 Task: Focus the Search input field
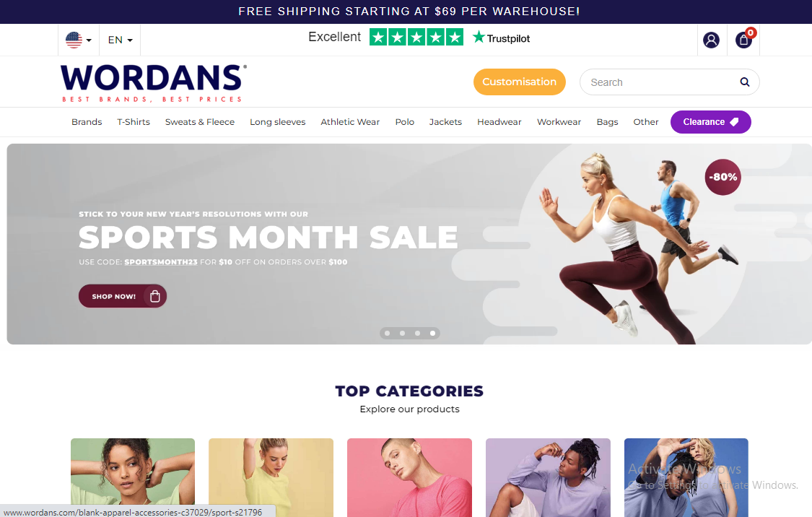[x=663, y=82]
